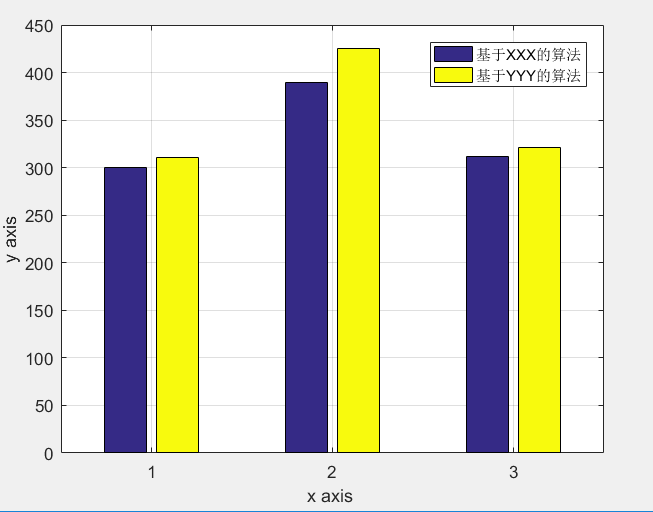653x512 pixels.
Task: Click x-axis tick label 1
Action: (152, 472)
